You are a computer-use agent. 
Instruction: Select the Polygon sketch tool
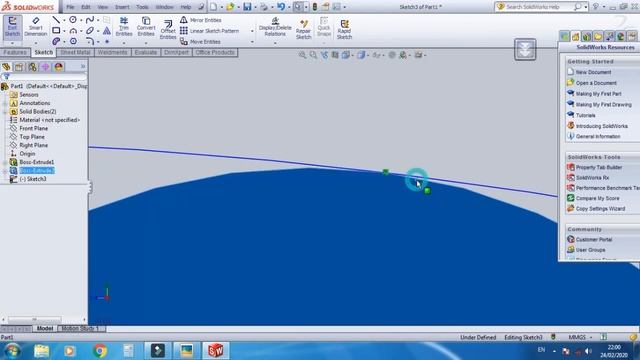coord(73,41)
